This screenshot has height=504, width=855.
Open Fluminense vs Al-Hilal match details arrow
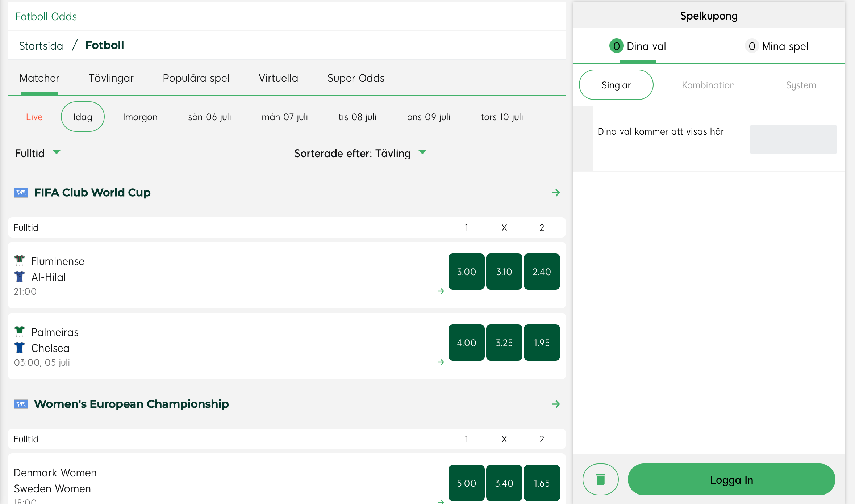point(441,291)
